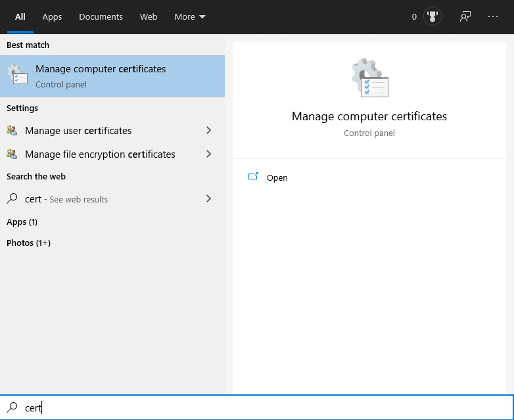514x420 pixels.
Task: Select the All tab
Action: tap(20, 16)
